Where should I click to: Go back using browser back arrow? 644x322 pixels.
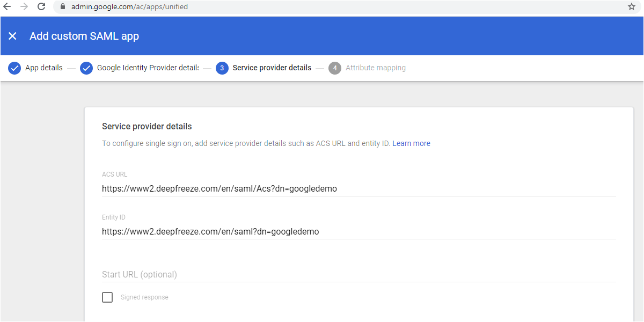tap(7, 7)
